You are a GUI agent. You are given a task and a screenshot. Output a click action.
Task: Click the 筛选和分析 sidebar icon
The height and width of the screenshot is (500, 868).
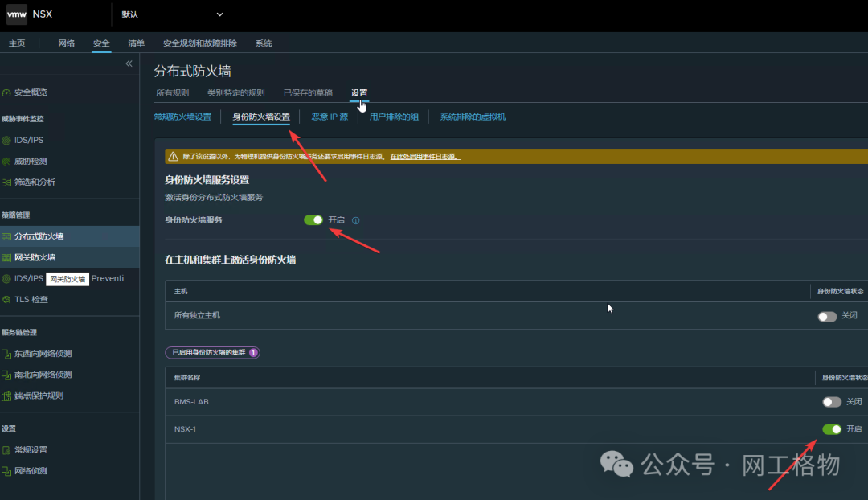[6, 182]
